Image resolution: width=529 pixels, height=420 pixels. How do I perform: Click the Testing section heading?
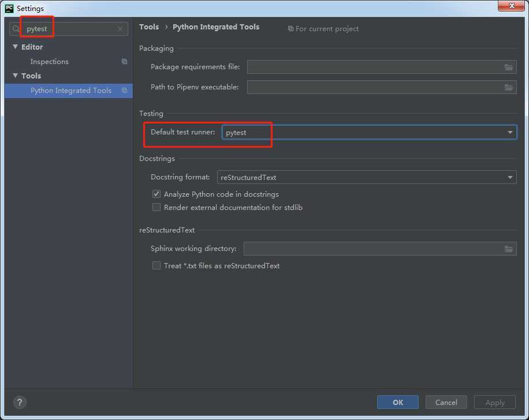click(151, 114)
